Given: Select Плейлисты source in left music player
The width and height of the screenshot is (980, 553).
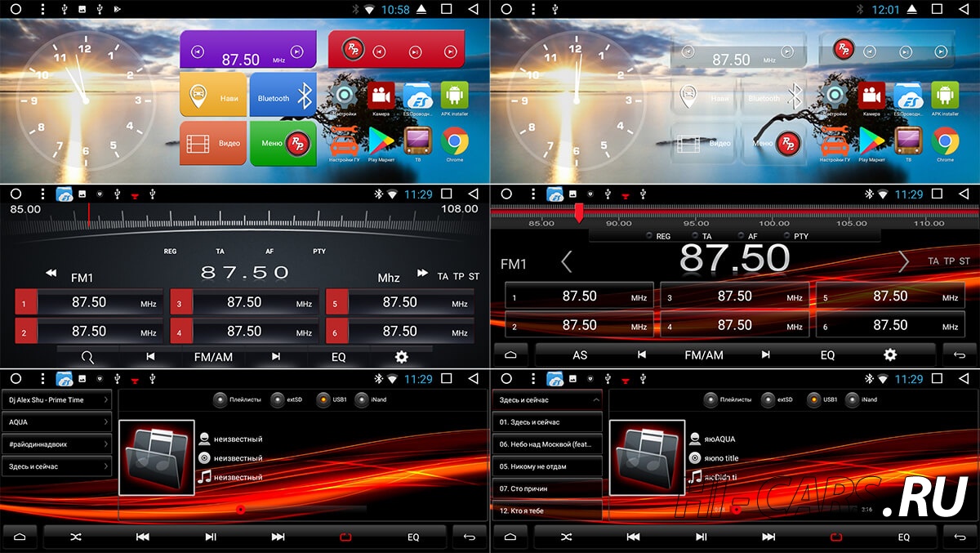Looking at the screenshot, I should (x=237, y=399).
